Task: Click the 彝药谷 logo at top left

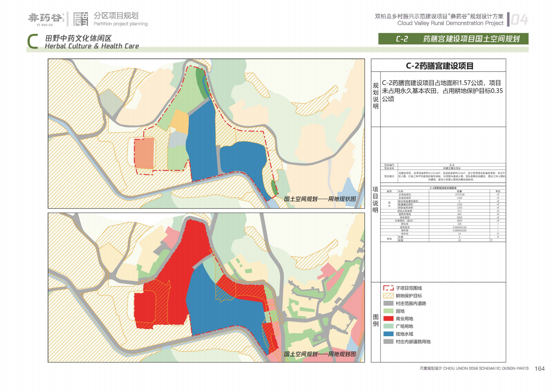Action: tap(46, 19)
